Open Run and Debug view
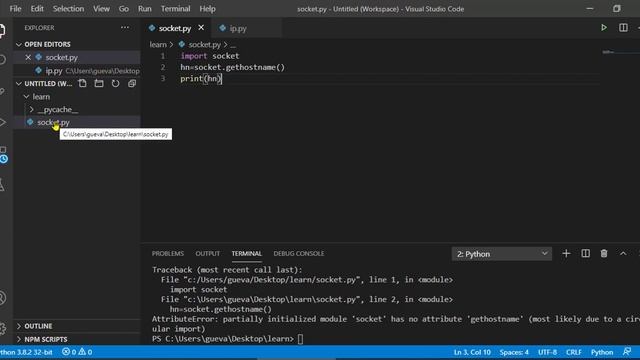The height and width of the screenshot is (360, 640). click(2, 122)
